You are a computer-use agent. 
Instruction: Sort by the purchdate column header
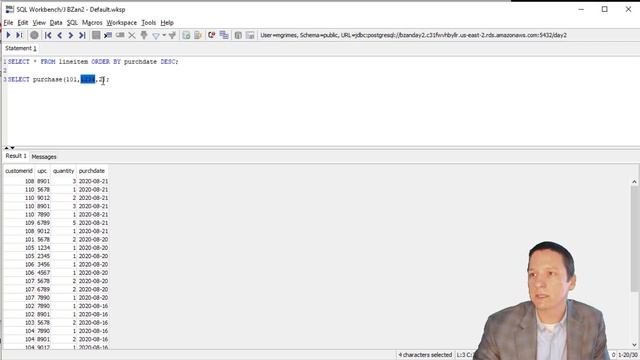[92, 171]
